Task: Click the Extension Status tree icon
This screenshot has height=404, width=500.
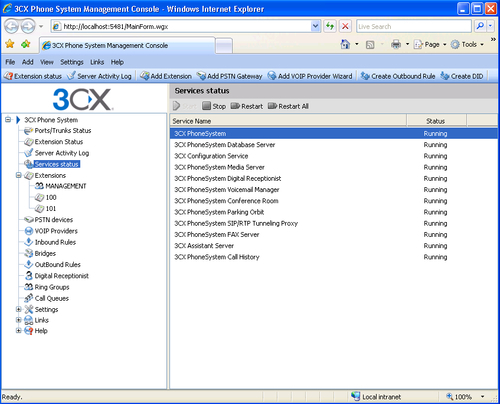Action: tap(29, 142)
